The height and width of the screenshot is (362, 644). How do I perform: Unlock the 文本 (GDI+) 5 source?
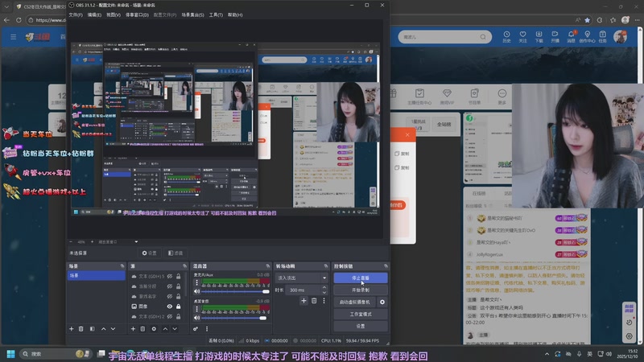[x=178, y=276]
